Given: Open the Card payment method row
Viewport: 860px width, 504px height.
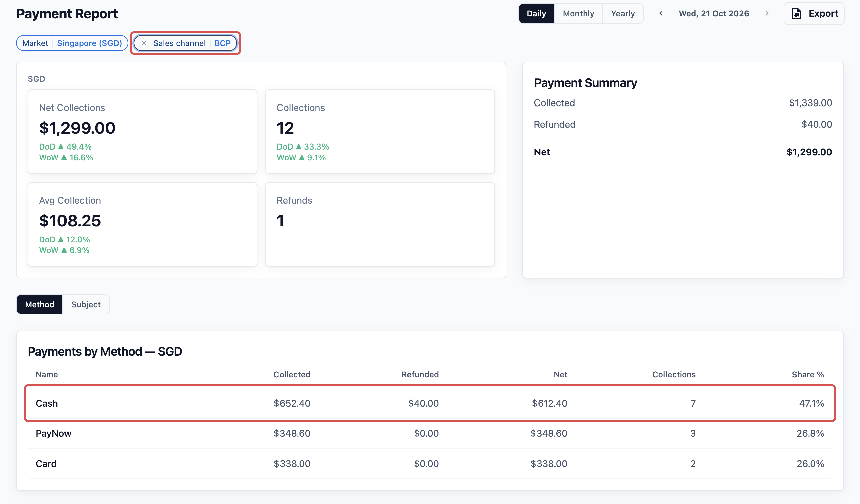Looking at the screenshot, I should pos(430,464).
